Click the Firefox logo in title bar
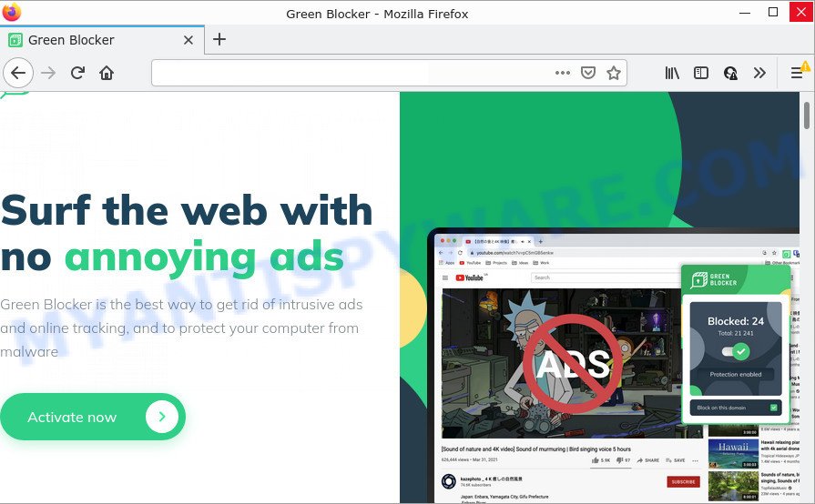 pyautogui.click(x=12, y=12)
